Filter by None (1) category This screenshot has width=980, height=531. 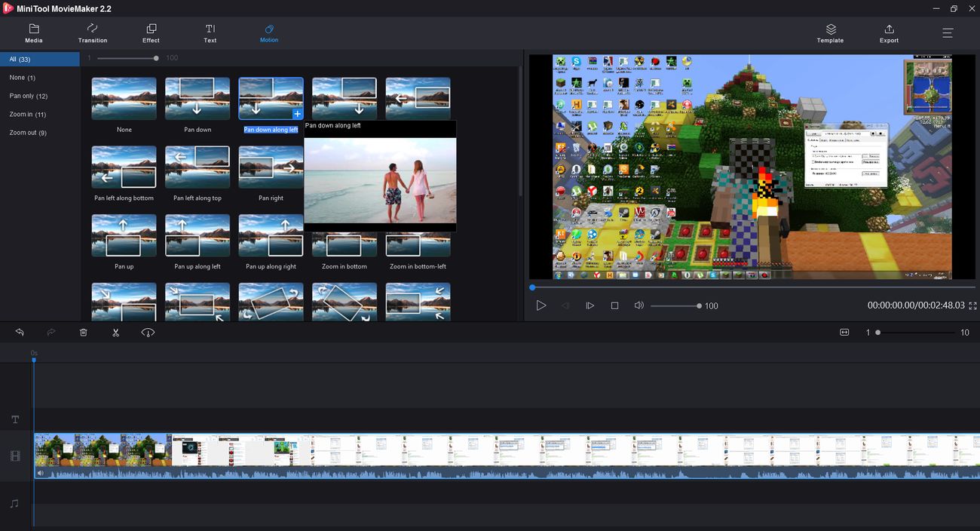click(40, 78)
